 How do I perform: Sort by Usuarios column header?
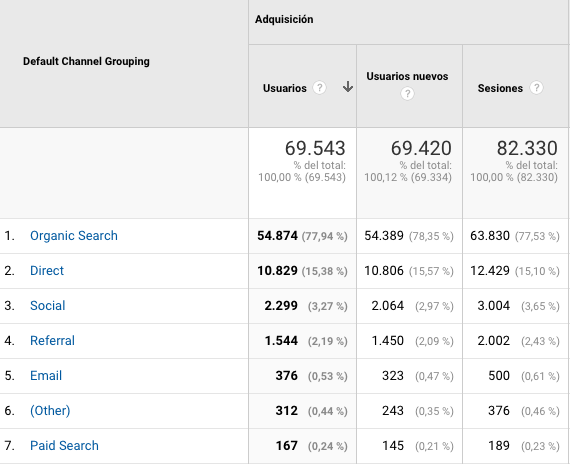285,88
